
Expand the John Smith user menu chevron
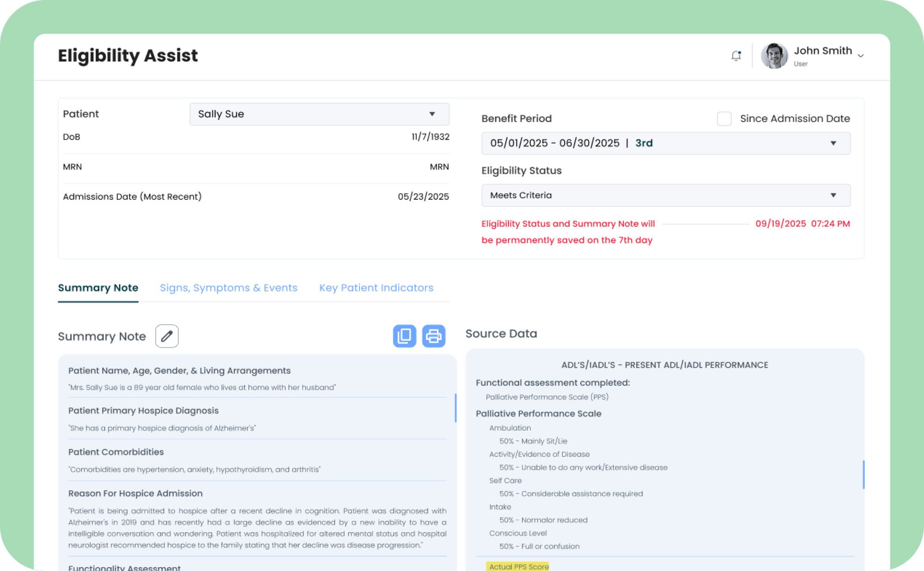860,56
